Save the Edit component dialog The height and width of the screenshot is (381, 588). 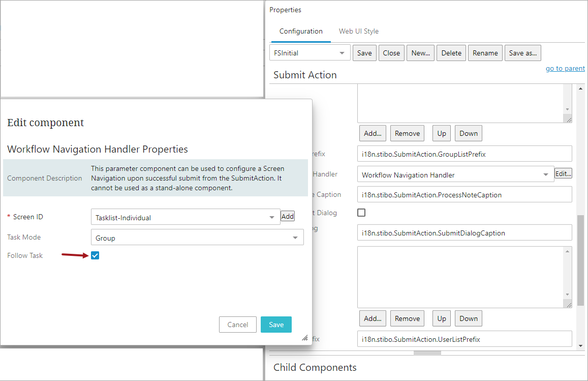click(x=276, y=325)
